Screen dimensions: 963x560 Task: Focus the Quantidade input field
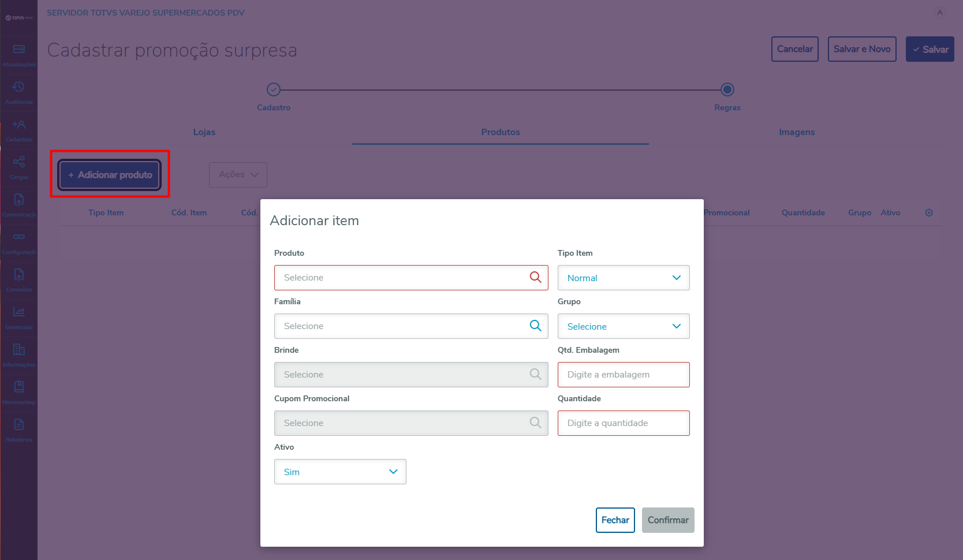pos(624,423)
